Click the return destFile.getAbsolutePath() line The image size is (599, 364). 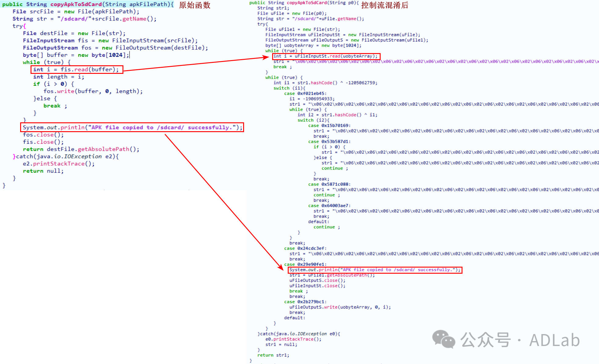coord(81,149)
